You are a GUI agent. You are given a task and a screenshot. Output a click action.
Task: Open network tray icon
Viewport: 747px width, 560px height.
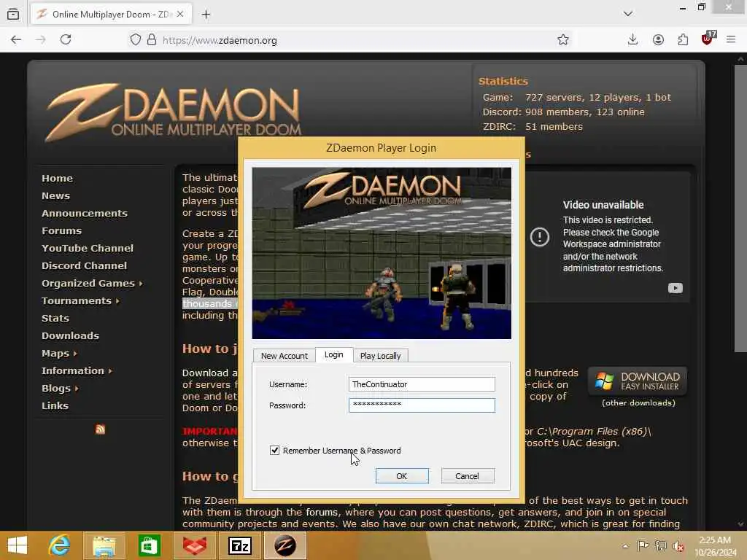coord(661,545)
